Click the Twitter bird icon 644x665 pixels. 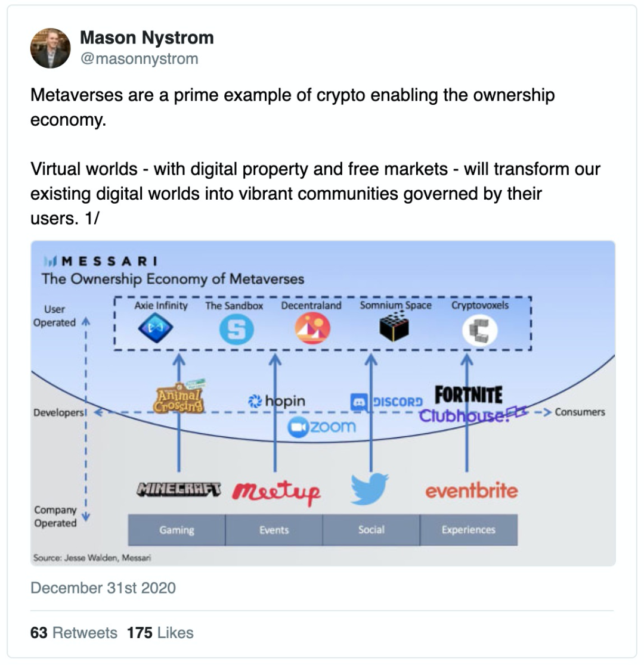click(370, 489)
